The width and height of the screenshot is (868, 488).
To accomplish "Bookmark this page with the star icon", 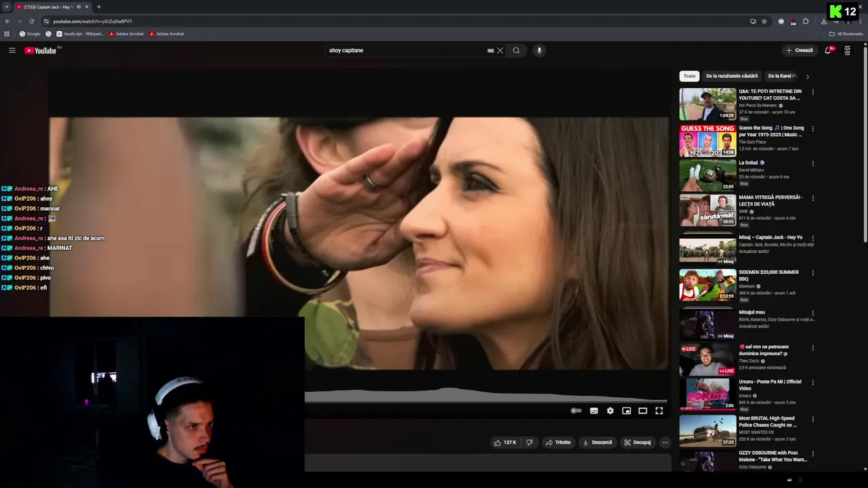I will 764,21.
